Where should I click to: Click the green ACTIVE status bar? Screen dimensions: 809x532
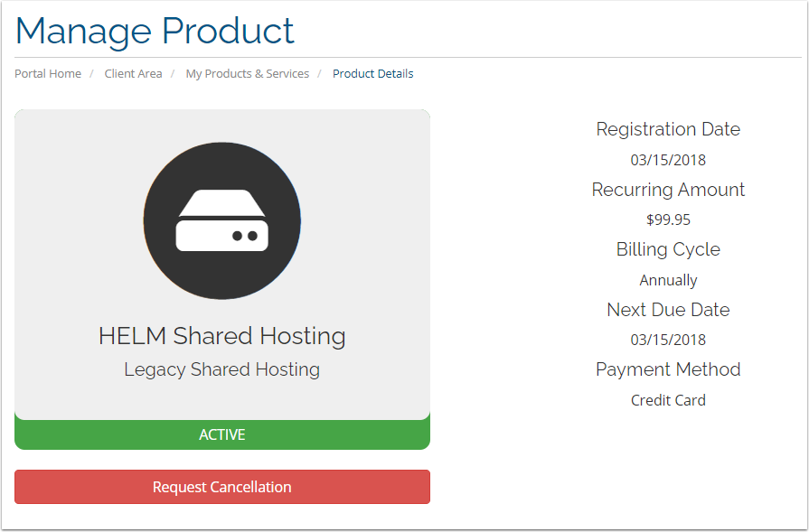point(221,434)
